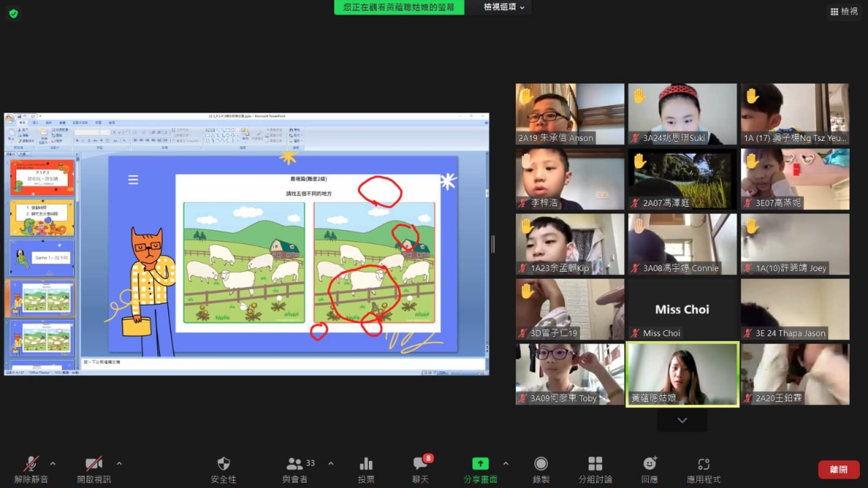
Task: Click the green 分享畫面 share screen icon
Action: coord(480,464)
